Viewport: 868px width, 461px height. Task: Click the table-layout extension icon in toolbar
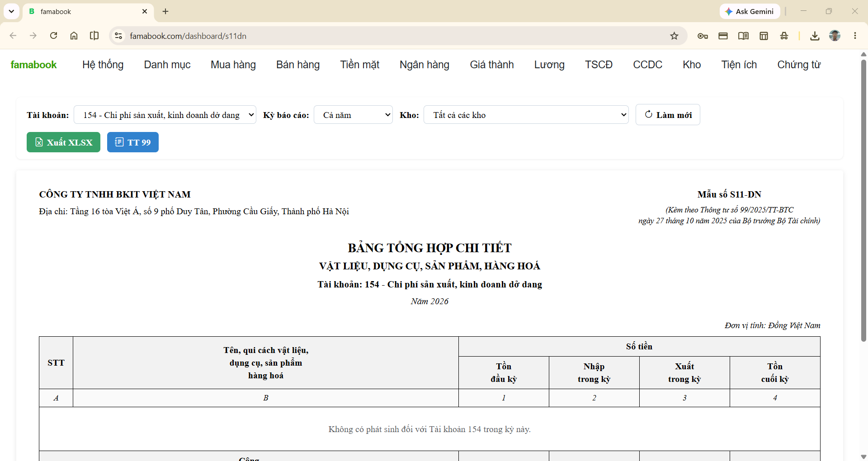click(x=764, y=36)
